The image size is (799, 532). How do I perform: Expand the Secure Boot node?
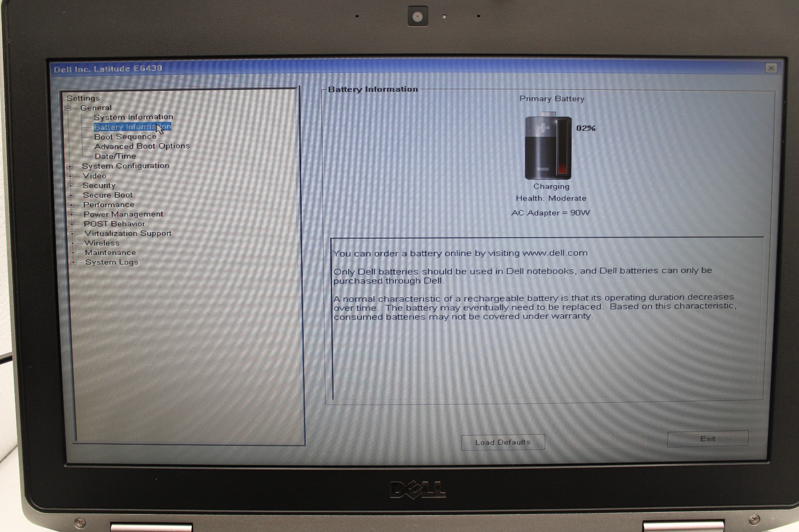(x=71, y=195)
